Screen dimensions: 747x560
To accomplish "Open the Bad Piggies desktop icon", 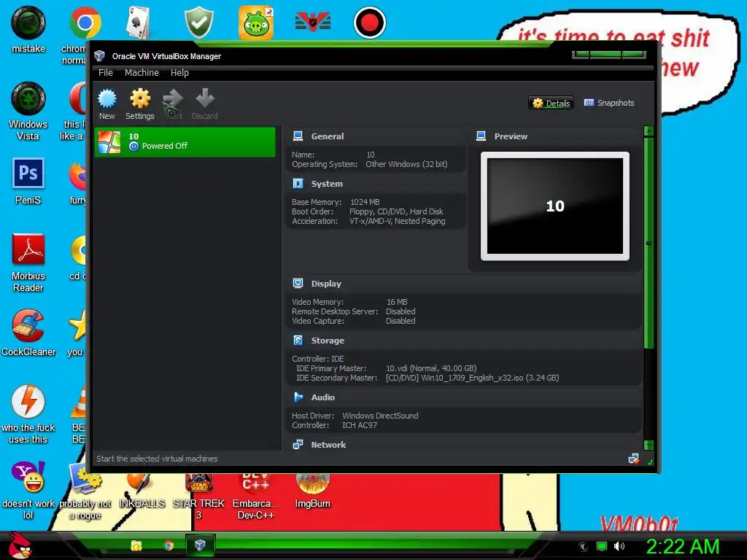I will click(x=256, y=23).
